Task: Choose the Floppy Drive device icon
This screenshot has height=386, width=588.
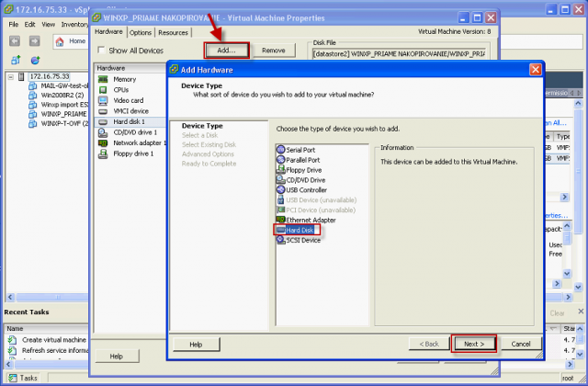Action: click(x=280, y=170)
